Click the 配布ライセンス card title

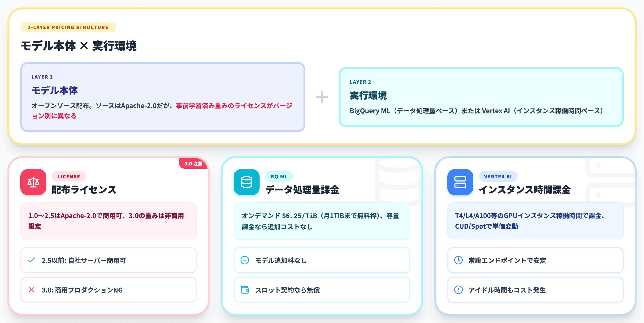click(84, 189)
